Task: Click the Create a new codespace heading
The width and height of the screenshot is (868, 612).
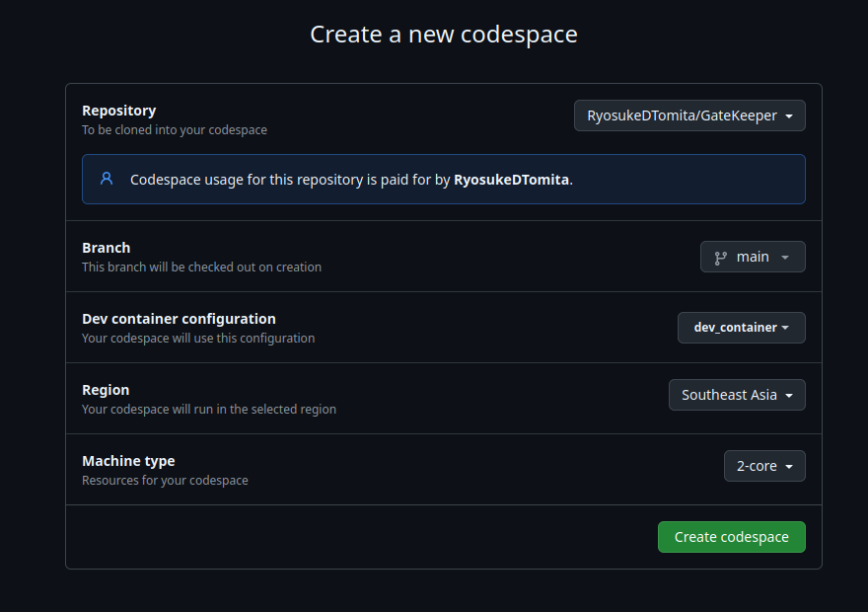Action: [x=443, y=34]
